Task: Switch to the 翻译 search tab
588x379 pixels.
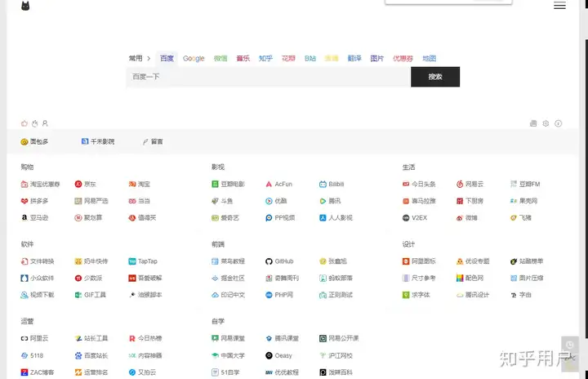Action: pyautogui.click(x=354, y=58)
